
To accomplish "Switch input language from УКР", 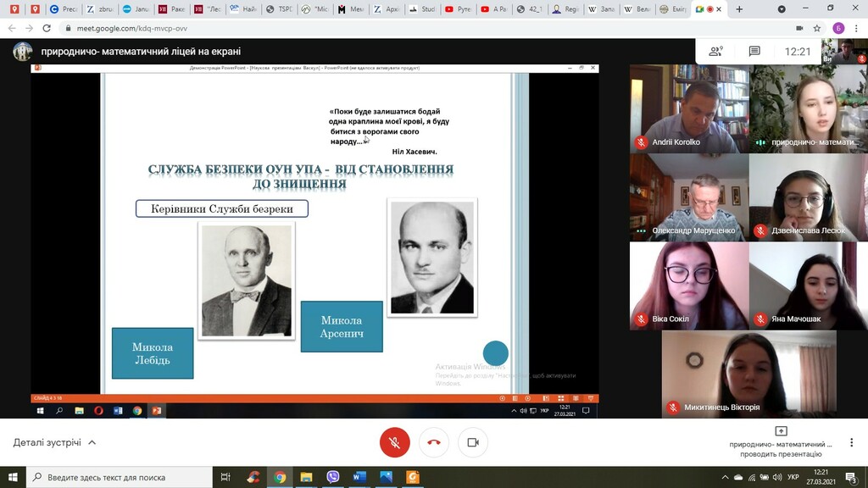I will 793,477.
